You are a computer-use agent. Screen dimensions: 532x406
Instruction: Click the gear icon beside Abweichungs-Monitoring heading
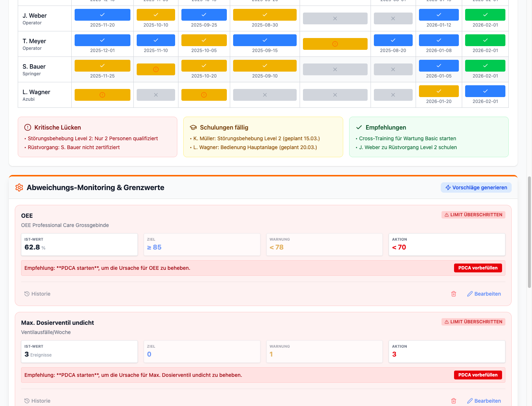coord(19,187)
